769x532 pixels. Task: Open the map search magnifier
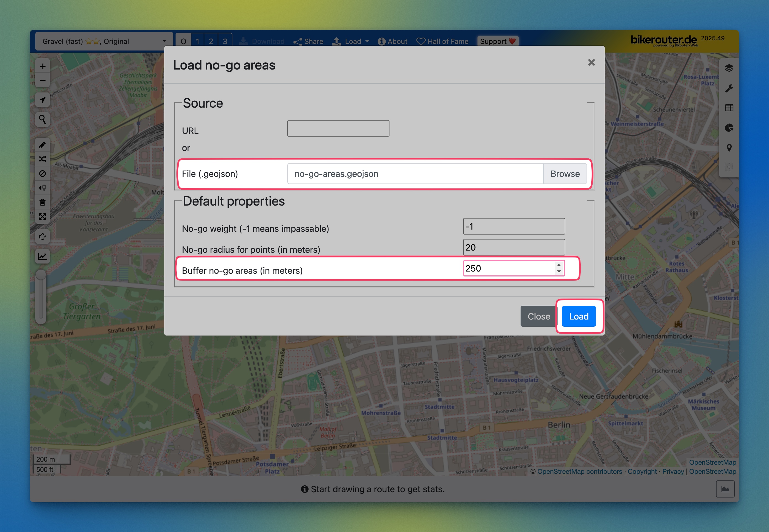point(42,119)
